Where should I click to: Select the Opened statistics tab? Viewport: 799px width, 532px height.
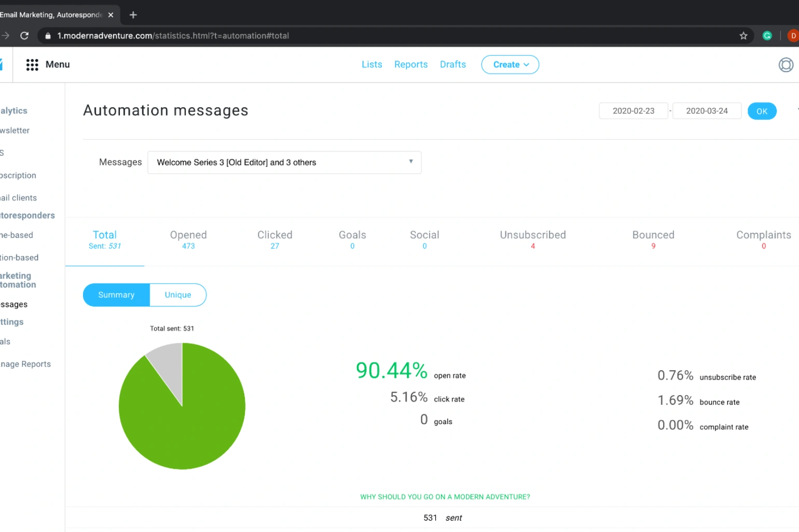[188, 240]
